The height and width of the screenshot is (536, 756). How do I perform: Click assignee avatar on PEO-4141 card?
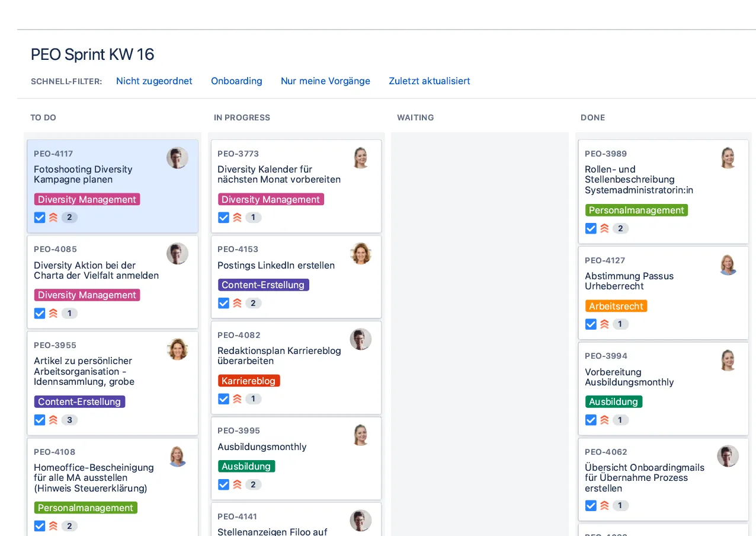361,521
